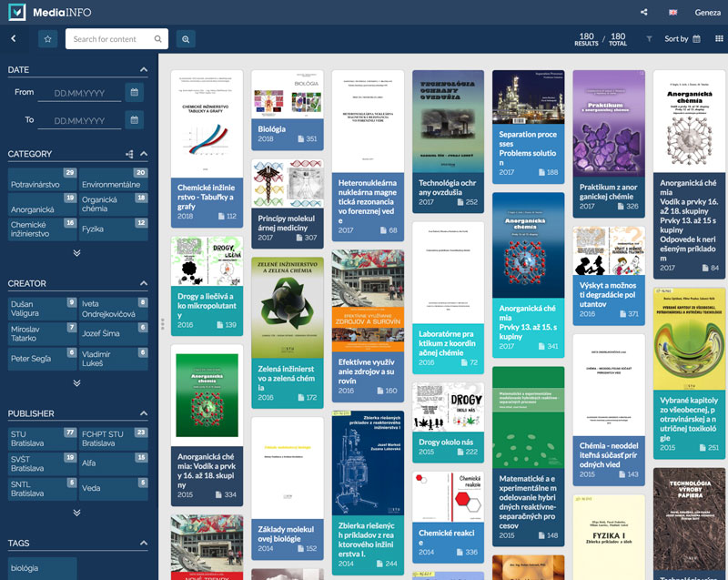This screenshot has width=728, height=580.
Task: Filter by publisher SVŠT Bratislava
Action: tap(42, 463)
